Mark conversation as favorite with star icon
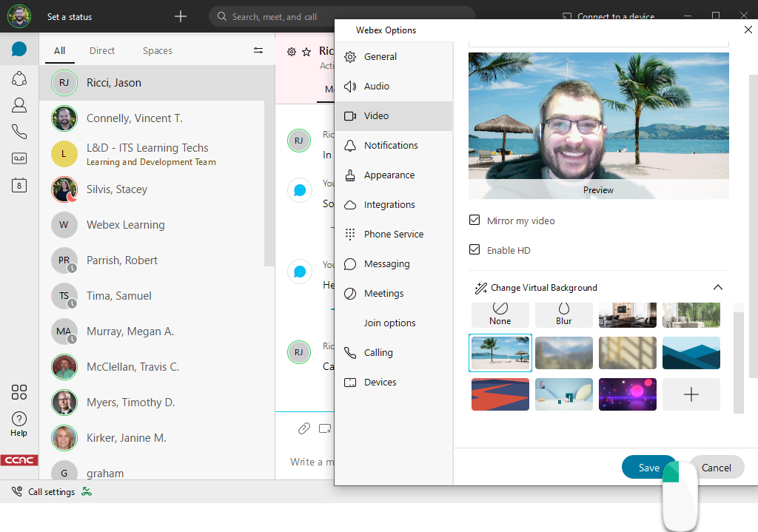This screenshot has width=758, height=532. (306, 52)
